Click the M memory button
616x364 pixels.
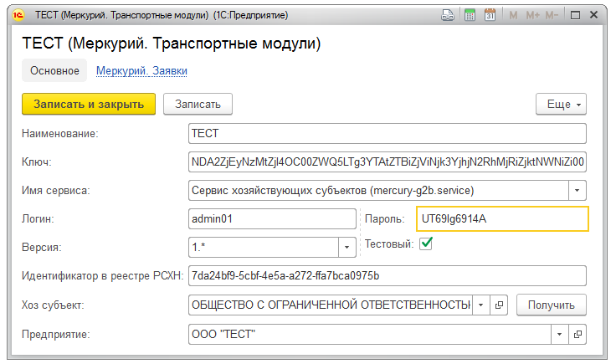click(x=513, y=15)
